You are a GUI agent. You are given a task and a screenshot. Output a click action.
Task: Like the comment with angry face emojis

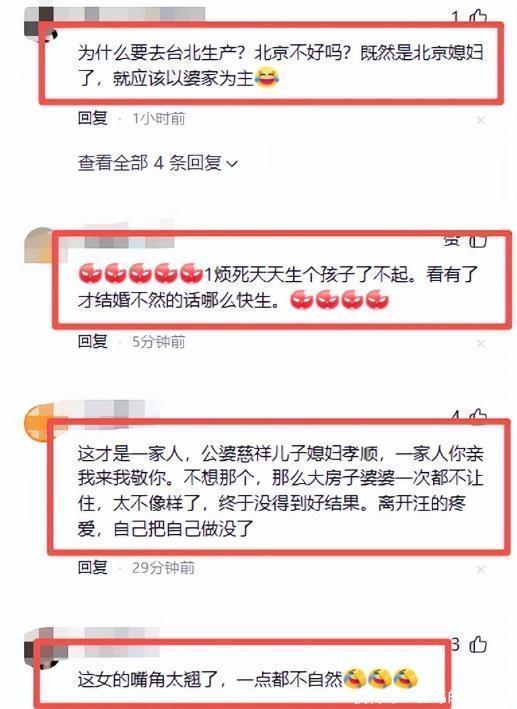(x=478, y=241)
